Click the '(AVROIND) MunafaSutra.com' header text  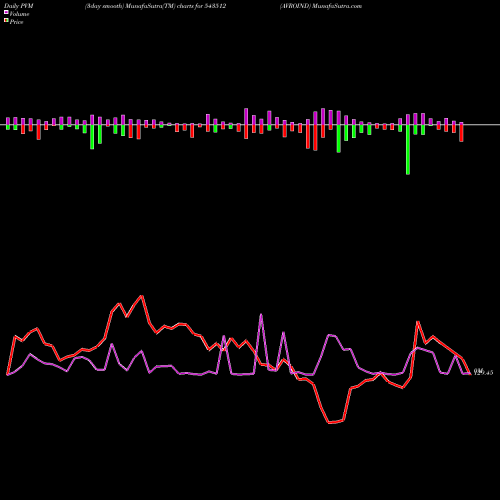tap(321, 6)
